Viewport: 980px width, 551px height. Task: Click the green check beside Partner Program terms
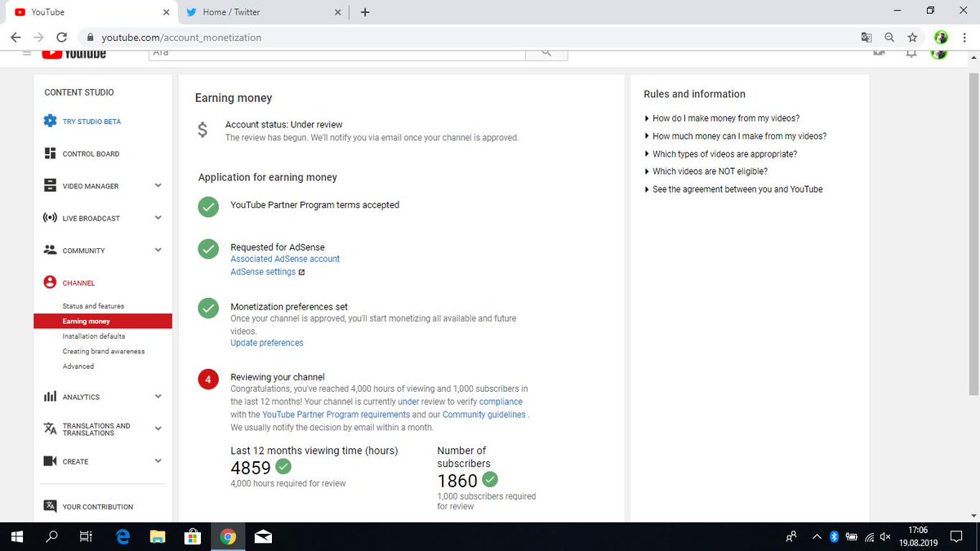coord(209,207)
